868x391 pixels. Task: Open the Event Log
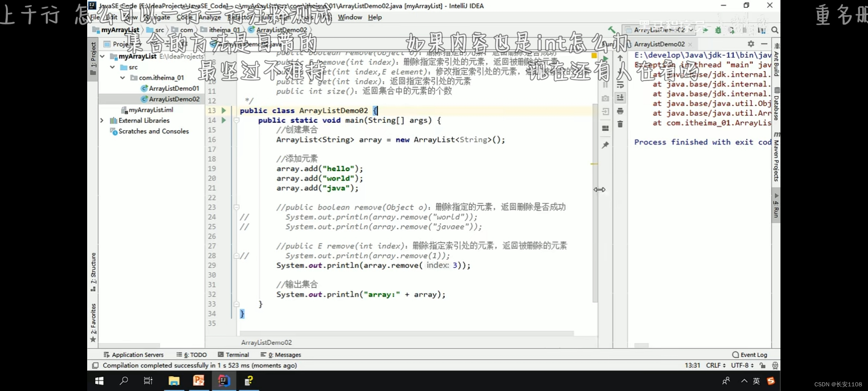[750, 355]
